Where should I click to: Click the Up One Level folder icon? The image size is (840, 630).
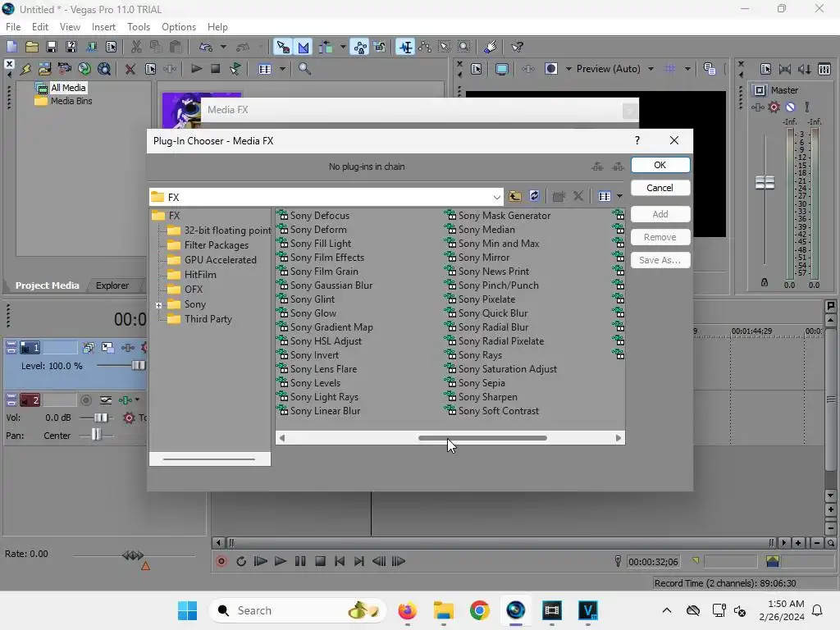point(515,196)
